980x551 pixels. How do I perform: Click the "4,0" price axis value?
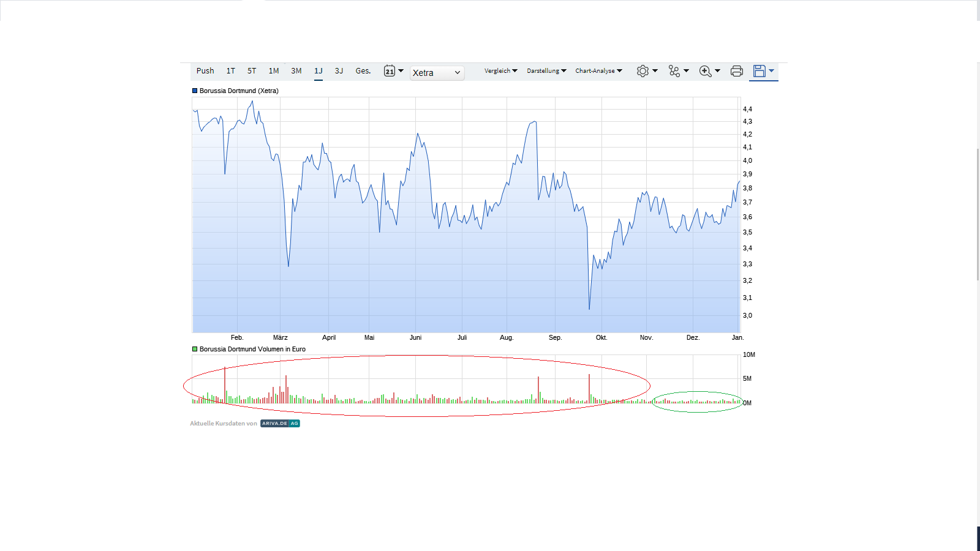click(747, 160)
